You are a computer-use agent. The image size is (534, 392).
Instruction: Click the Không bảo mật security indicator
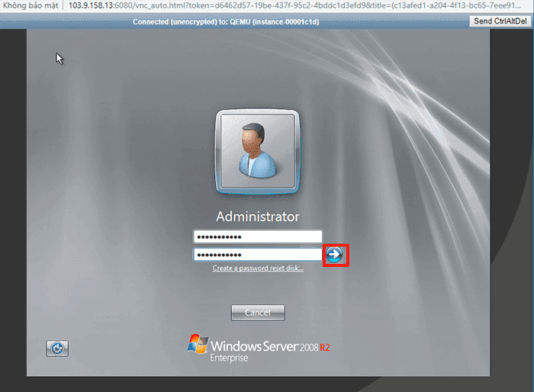point(31,5)
